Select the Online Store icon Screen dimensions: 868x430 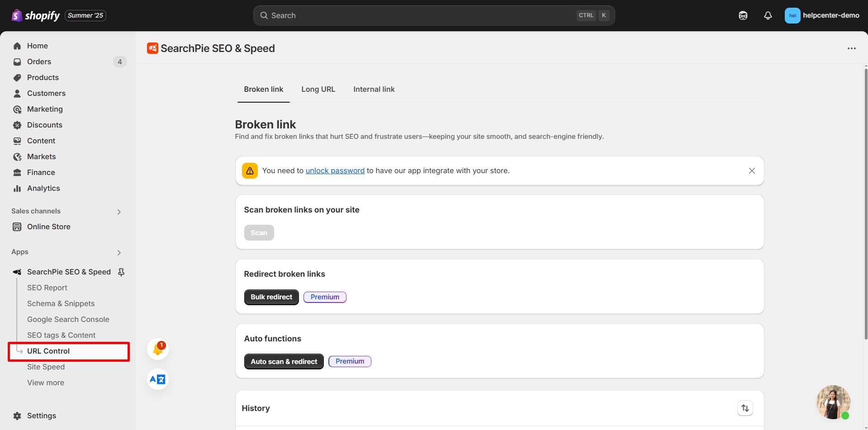coord(17,227)
